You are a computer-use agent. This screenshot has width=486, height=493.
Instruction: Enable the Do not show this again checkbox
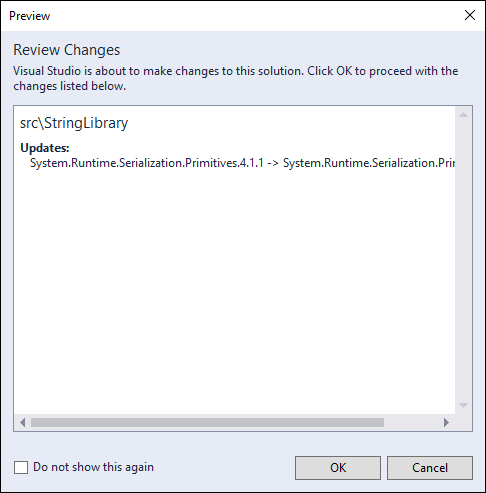21,467
